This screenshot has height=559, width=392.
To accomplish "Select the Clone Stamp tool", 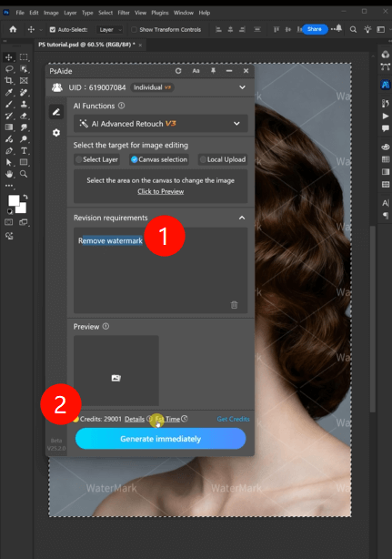I will click(24, 104).
